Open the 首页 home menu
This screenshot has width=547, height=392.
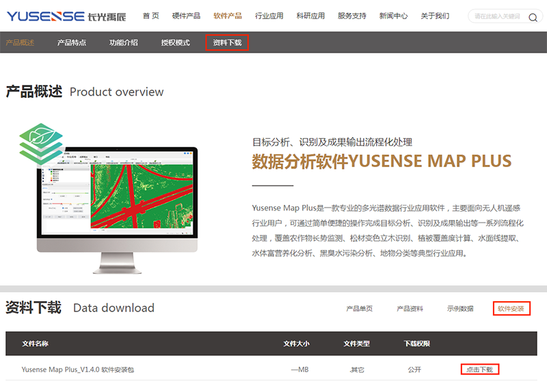tap(150, 16)
